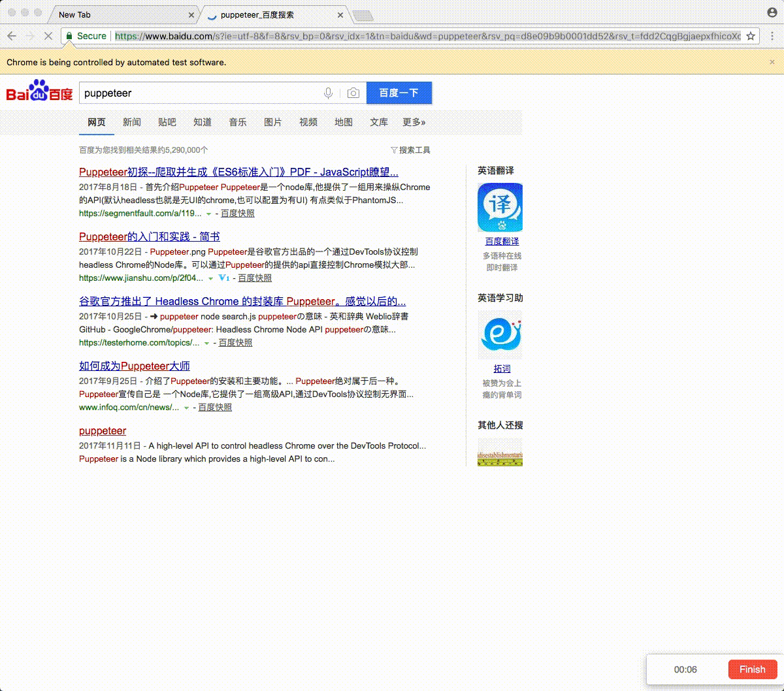Viewport: 784px width, 691px height.
Task: Open 拓词 snail app icon
Action: (x=500, y=335)
